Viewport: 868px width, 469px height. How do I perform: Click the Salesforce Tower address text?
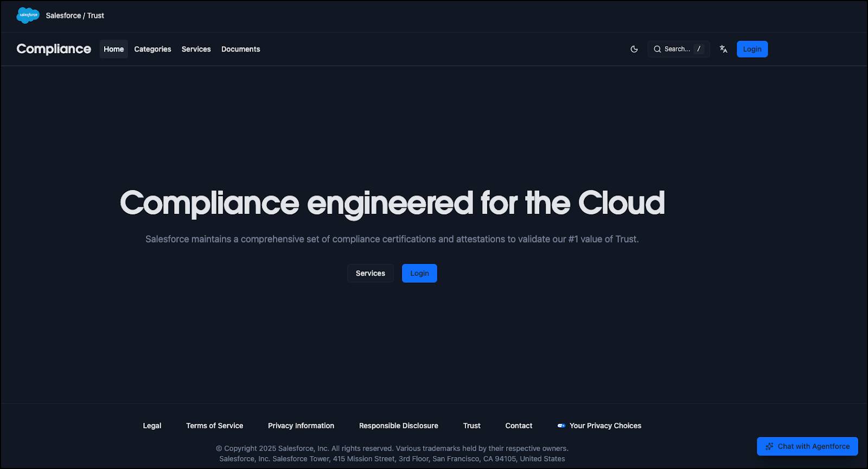tap(392, 459)
